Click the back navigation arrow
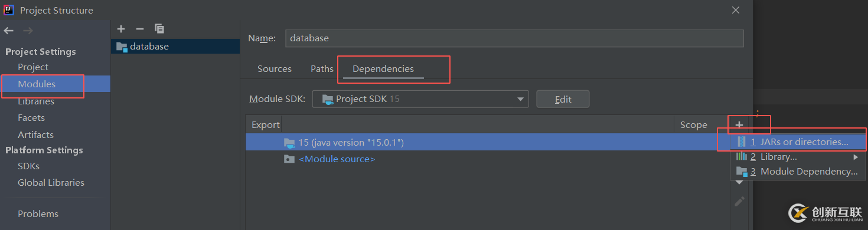 tap(8, 31)
